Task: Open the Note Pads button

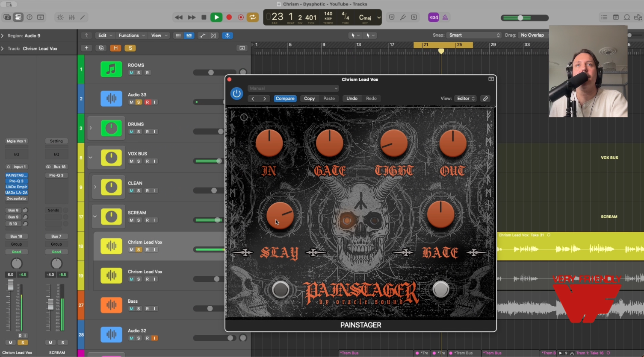Action: coord(616,18)
